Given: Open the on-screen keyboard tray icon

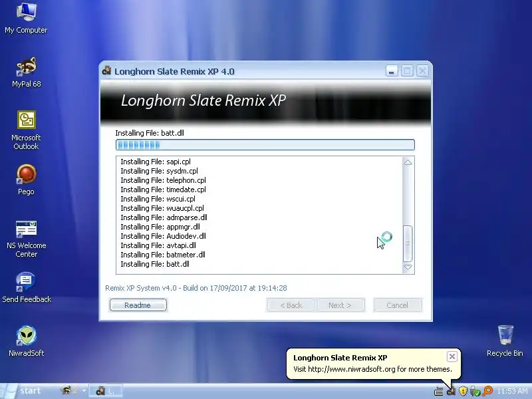Looking at the screenshot, I should [439, 391].
